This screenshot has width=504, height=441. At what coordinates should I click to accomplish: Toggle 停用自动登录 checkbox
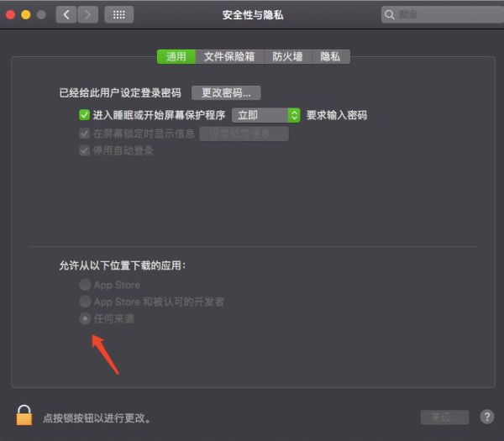coord(84,150)
